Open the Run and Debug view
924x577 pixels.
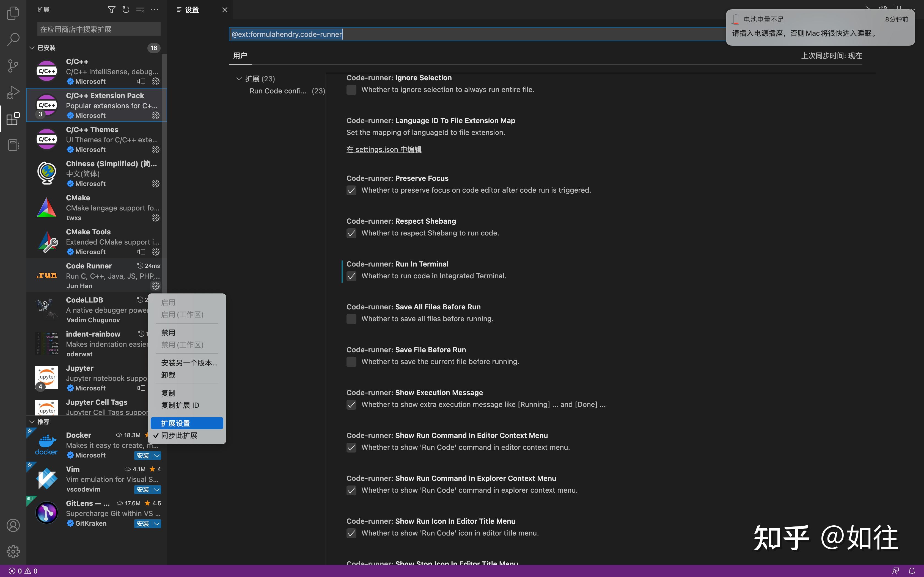(x=13, y=92)
